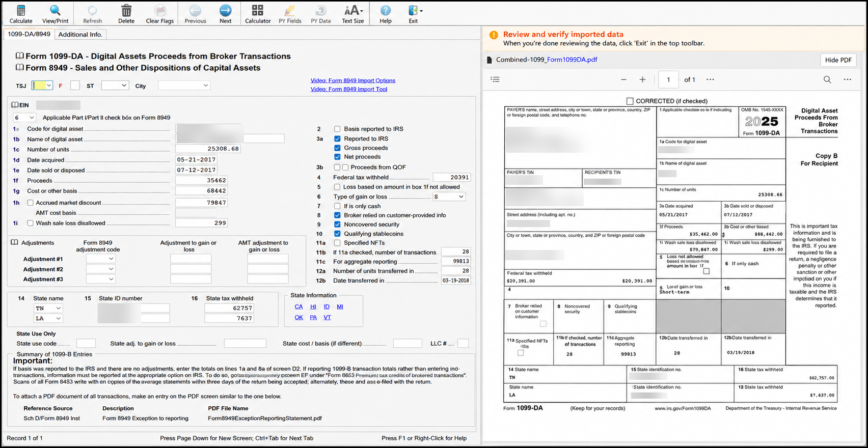This screenshot has width=868, height=448.
Task: Go to the Previous record
Action: (x=195, y=14)
